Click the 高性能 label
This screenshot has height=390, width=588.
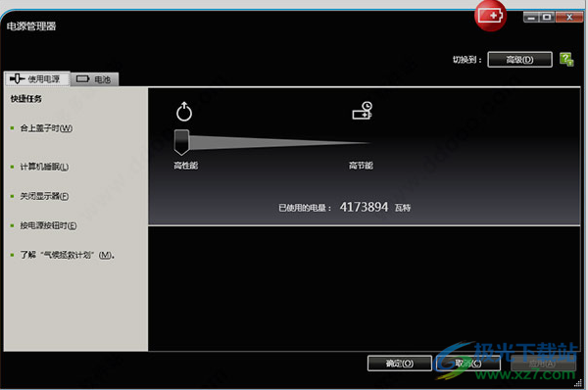[x=185, y=166]
